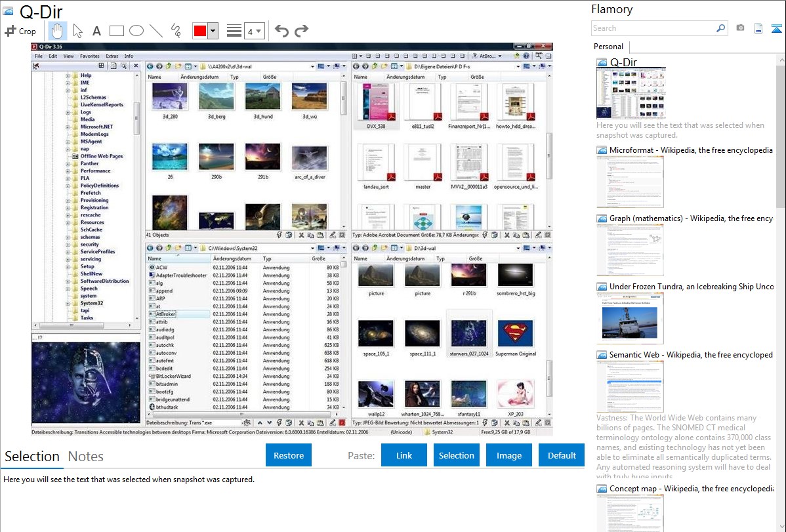
Task: Click the red color swatch
Action: [x=199, y=31]
